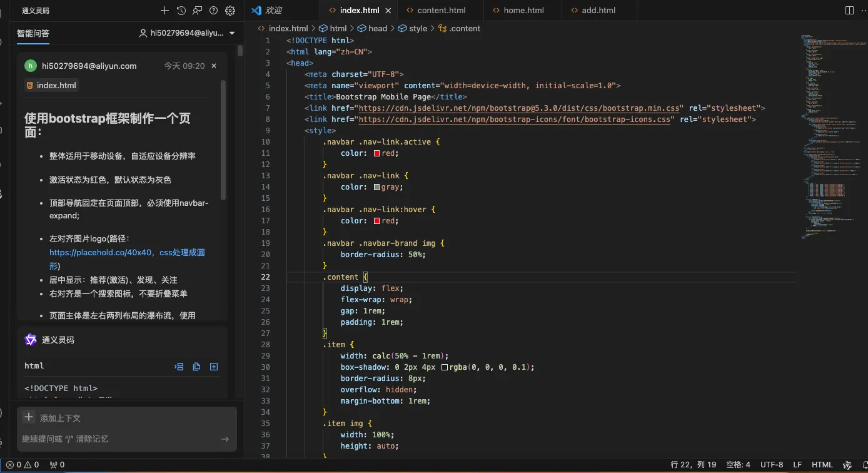The width and height of the screenshot is (868, 473).
Task: Click the 添加上下文 plus button
Action: pyautogui.click(x=28, y=417)
